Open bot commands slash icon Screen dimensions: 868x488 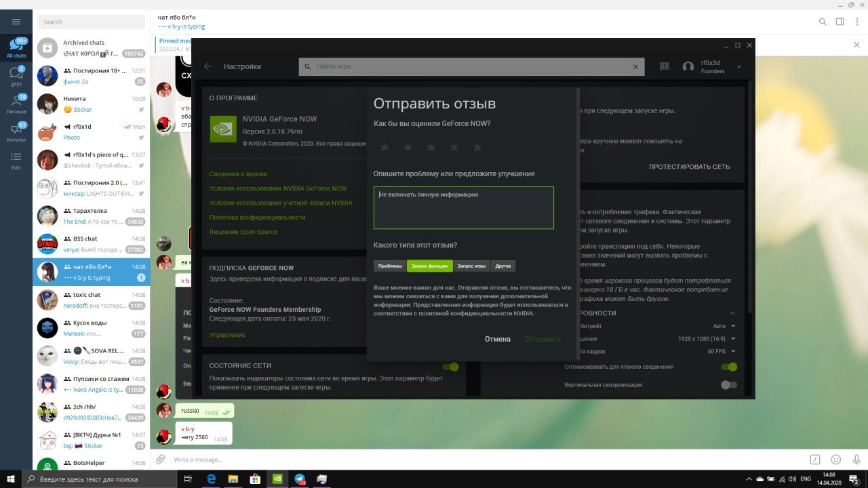[x=816, y=460]
